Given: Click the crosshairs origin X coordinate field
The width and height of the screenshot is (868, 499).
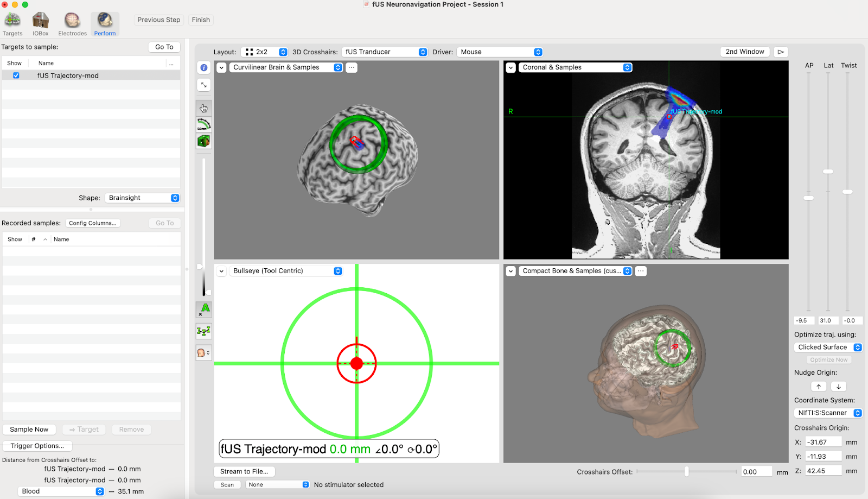Looking at the screenshot, I should 822,443.
